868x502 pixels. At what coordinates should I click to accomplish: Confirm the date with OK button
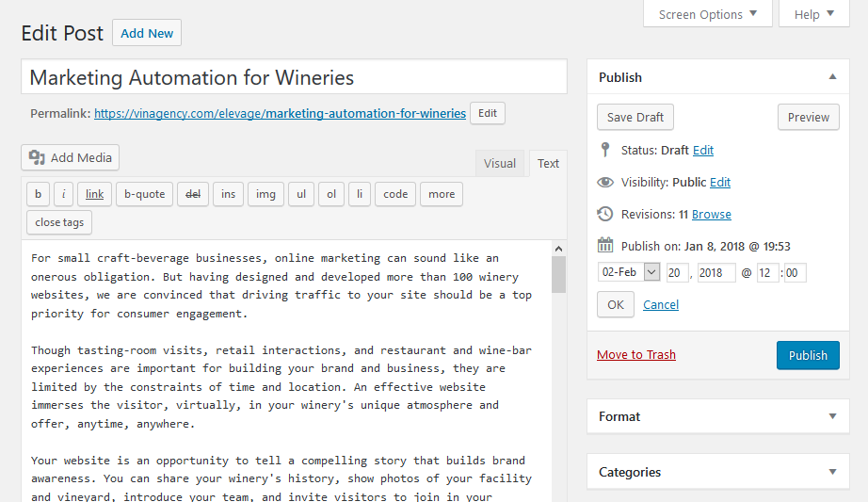616,305
